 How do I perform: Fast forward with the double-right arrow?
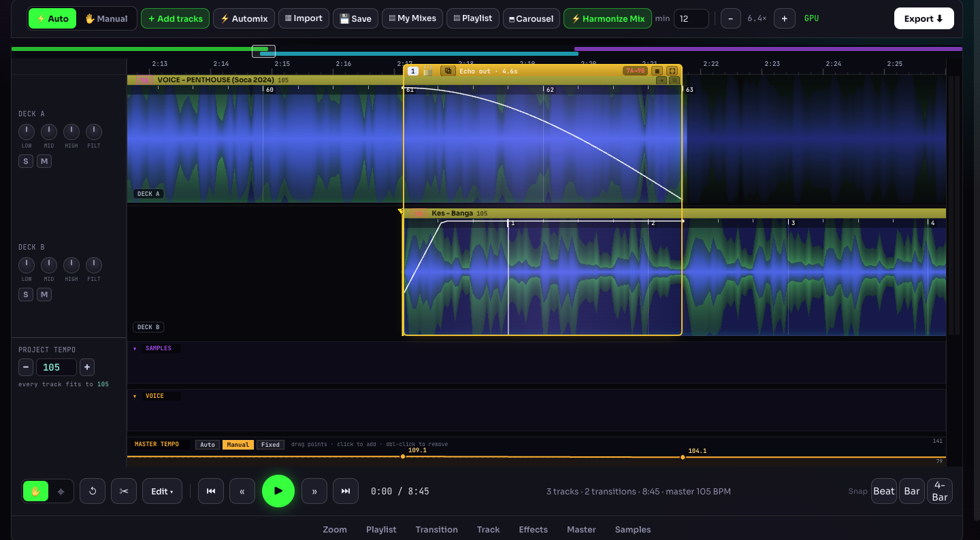[314, 491]
